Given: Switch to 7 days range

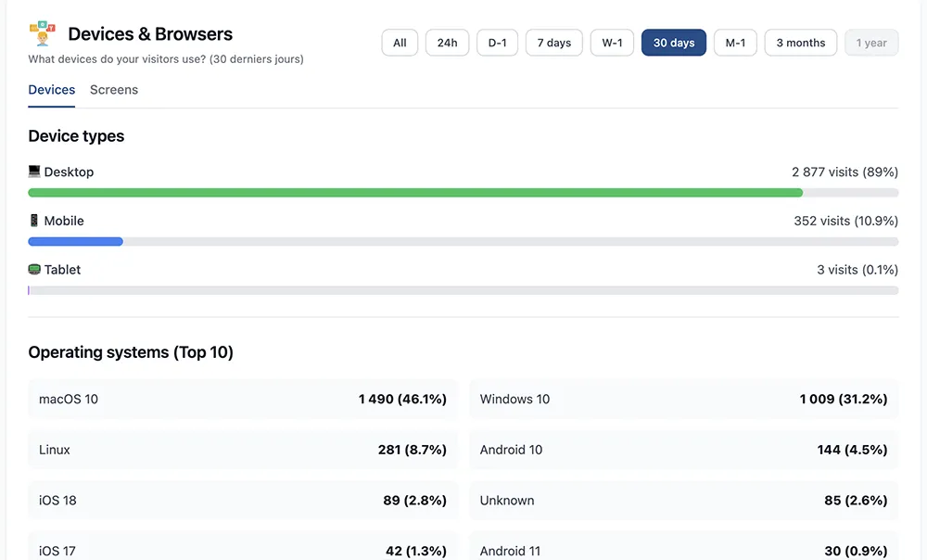Looking at the screenshot, I should point(553,43).
